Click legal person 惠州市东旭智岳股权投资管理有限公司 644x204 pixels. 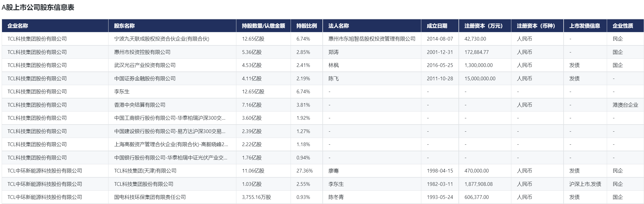point(372,39)
